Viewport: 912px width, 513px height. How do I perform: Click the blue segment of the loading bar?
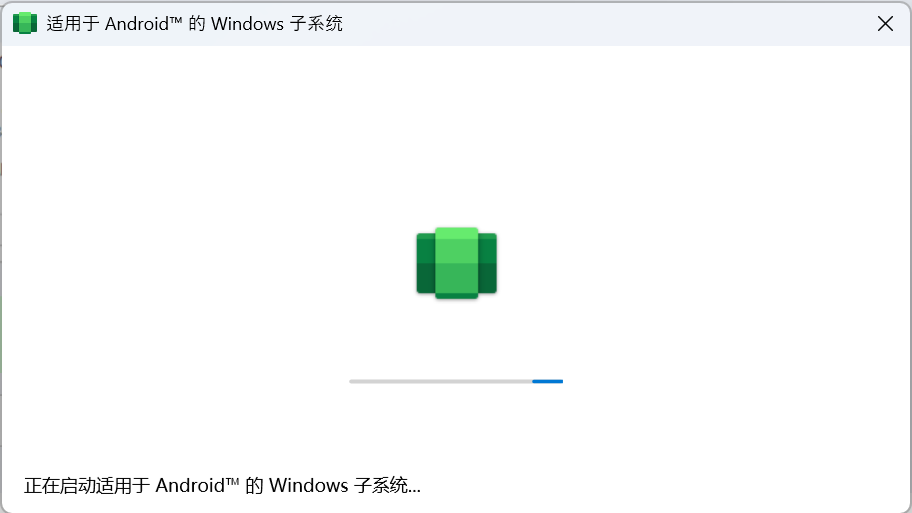tap(547, 382)
